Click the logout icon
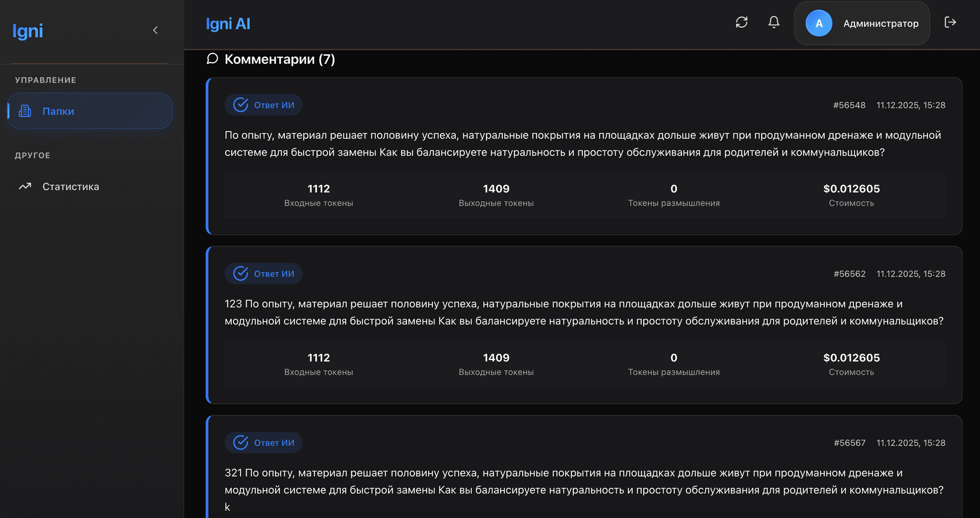The height and width of the screenshot is (518, 980). tap(950, 22)
